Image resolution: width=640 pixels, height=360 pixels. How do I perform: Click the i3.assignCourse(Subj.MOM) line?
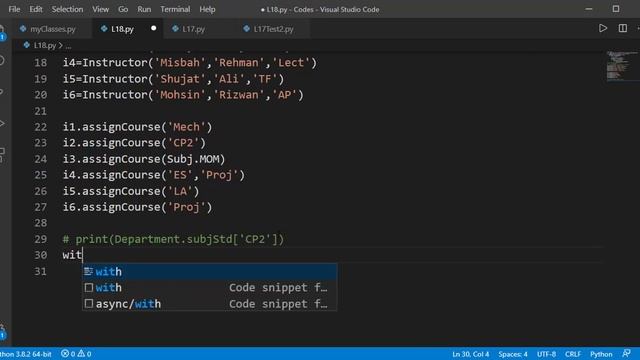144,159
